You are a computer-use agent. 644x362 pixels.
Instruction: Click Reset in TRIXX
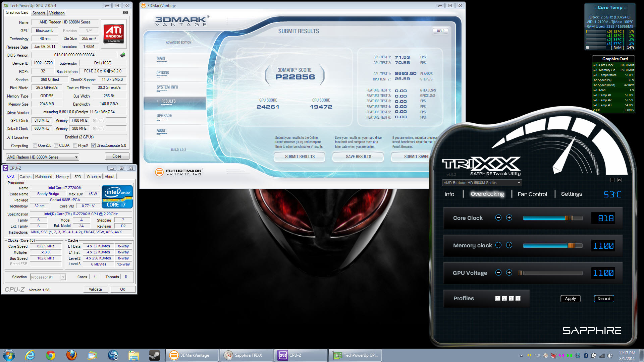pyautogui.click(x=604, y=298)
